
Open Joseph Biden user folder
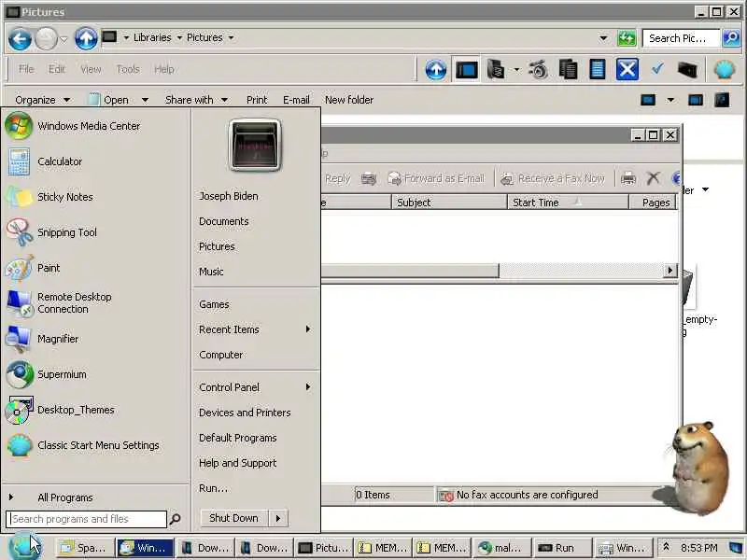pos(256,196)
